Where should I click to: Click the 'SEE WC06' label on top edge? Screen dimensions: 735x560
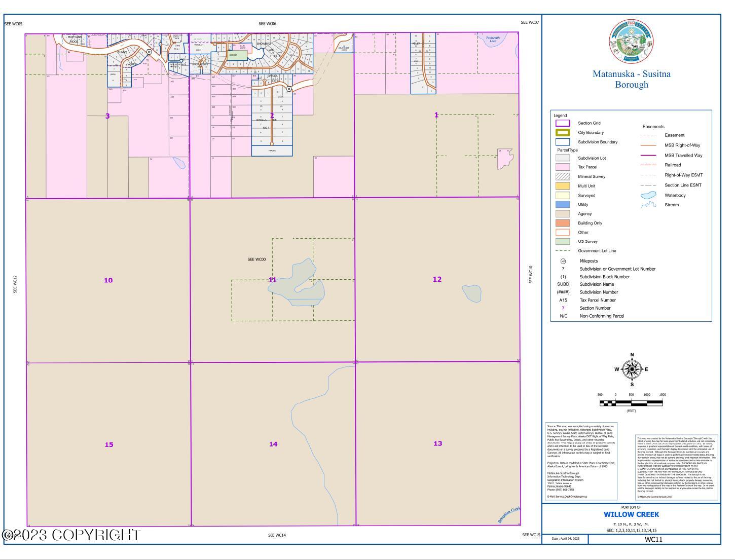coord(267,24)
